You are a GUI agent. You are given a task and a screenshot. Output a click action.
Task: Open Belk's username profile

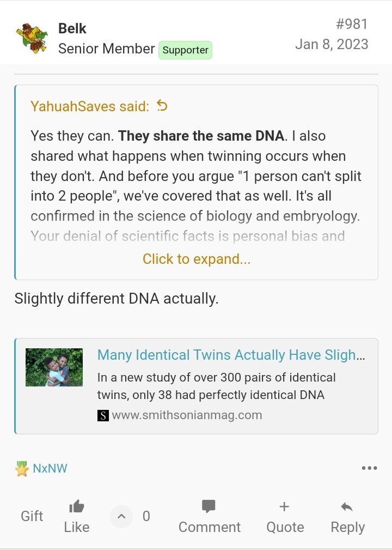click(x=72, y=28)
